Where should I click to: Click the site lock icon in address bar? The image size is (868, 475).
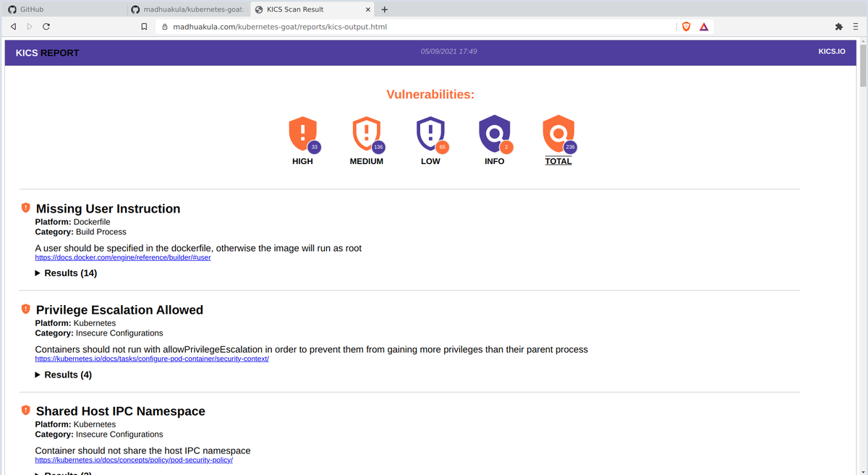[165, 27]
